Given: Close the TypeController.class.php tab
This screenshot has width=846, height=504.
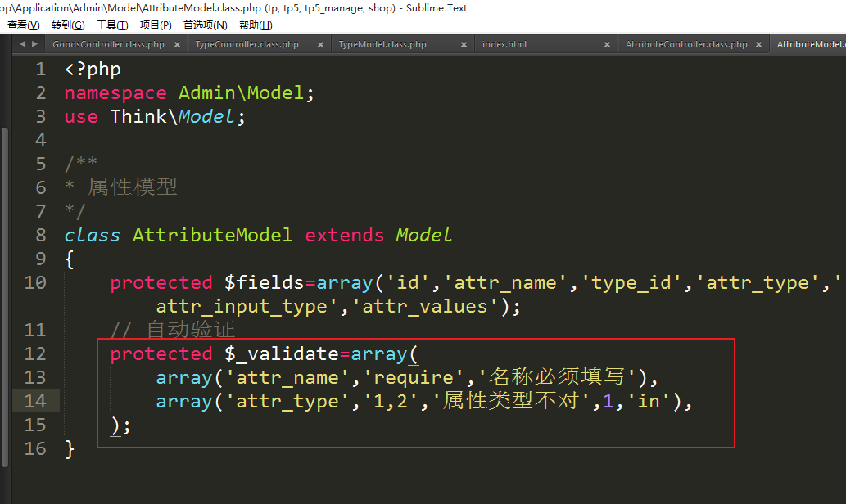Looking at the screenshot, I should (x=319, y=45).
